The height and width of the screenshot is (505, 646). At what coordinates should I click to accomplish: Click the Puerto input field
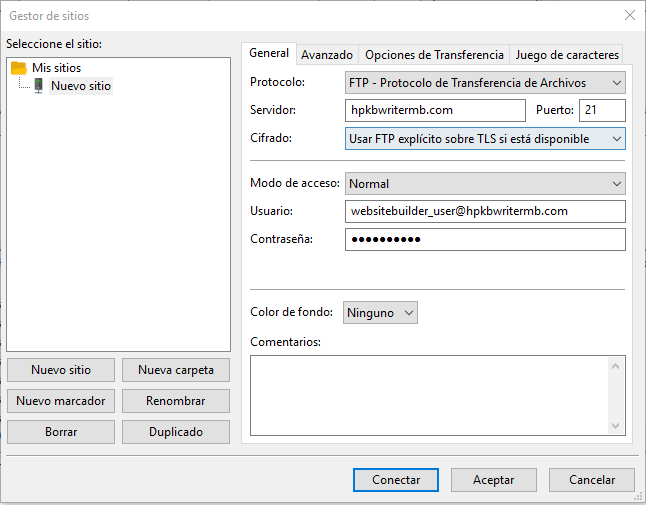(602, 110)
